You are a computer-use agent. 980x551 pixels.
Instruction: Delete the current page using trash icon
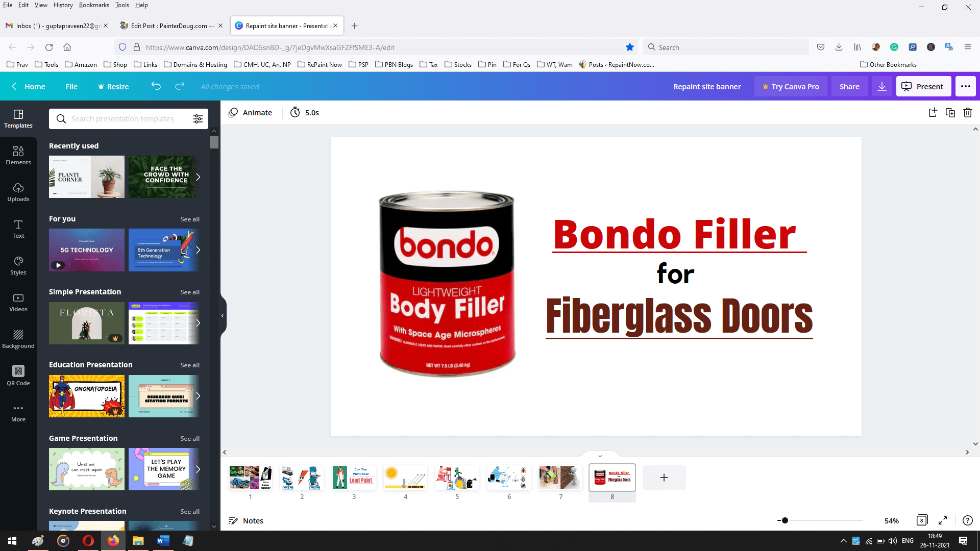(x=967, y=112)
